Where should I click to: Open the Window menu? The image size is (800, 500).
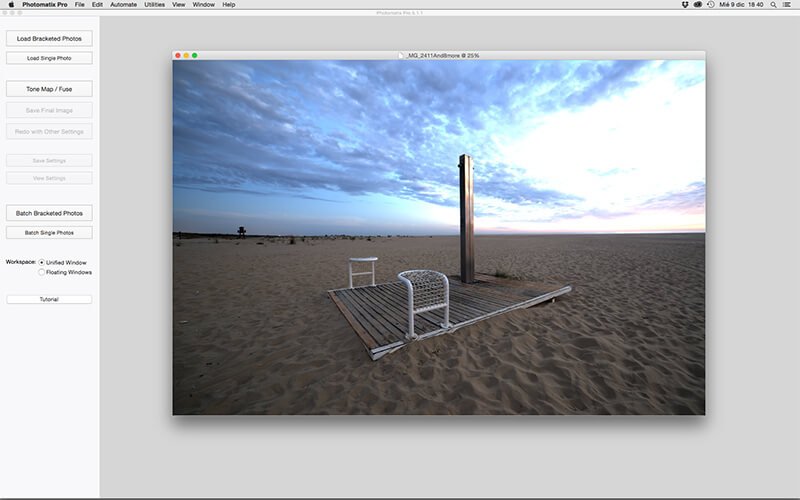204,5
